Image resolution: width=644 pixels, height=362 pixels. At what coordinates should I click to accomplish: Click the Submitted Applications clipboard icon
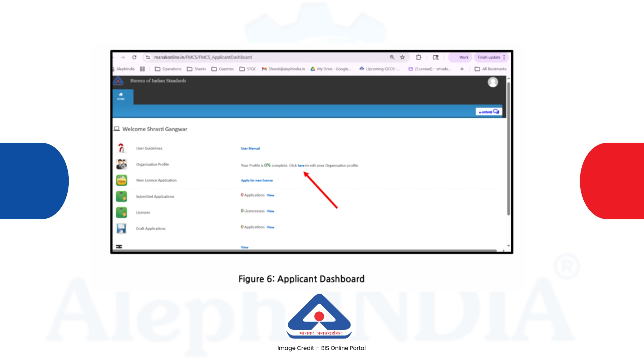point(121,196)
